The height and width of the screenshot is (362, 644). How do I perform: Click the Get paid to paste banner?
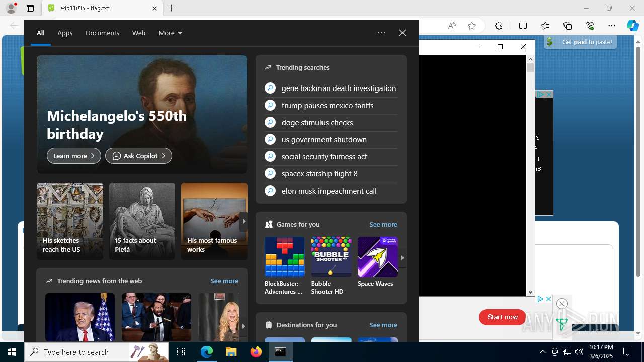(x=581, y=42)
